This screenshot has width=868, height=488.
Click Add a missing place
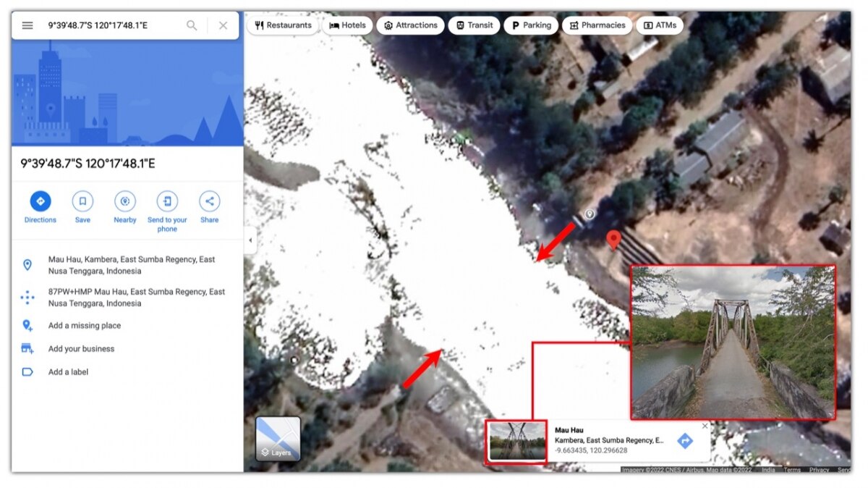coord(84,326)
